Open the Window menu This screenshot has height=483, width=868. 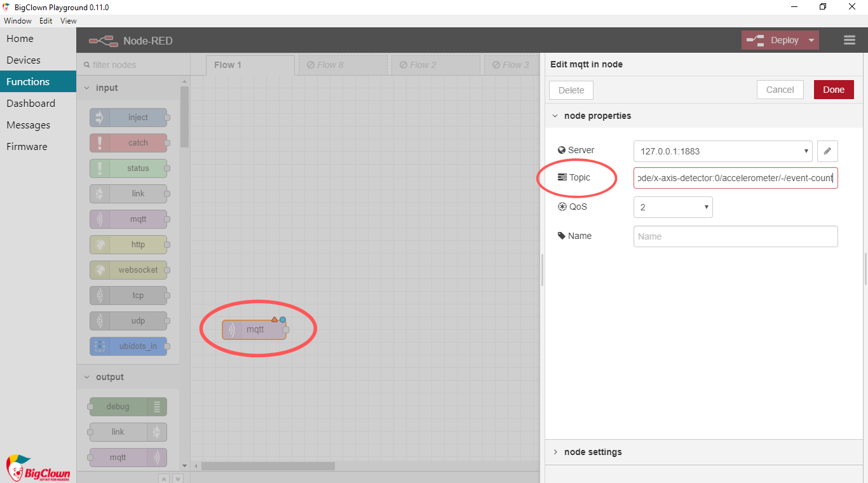[x=18, y=20]
